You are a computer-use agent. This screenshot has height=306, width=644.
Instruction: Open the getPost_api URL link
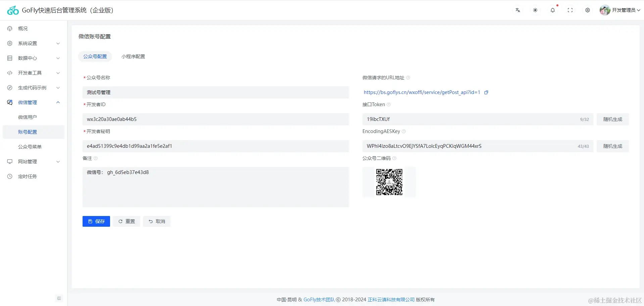coord(422,92)
